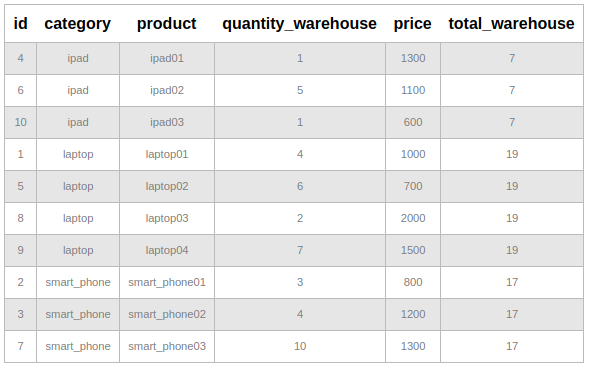Select the ipad01 product cell
The height and width of the screenshot is (366, 591).
click(167, 58)
